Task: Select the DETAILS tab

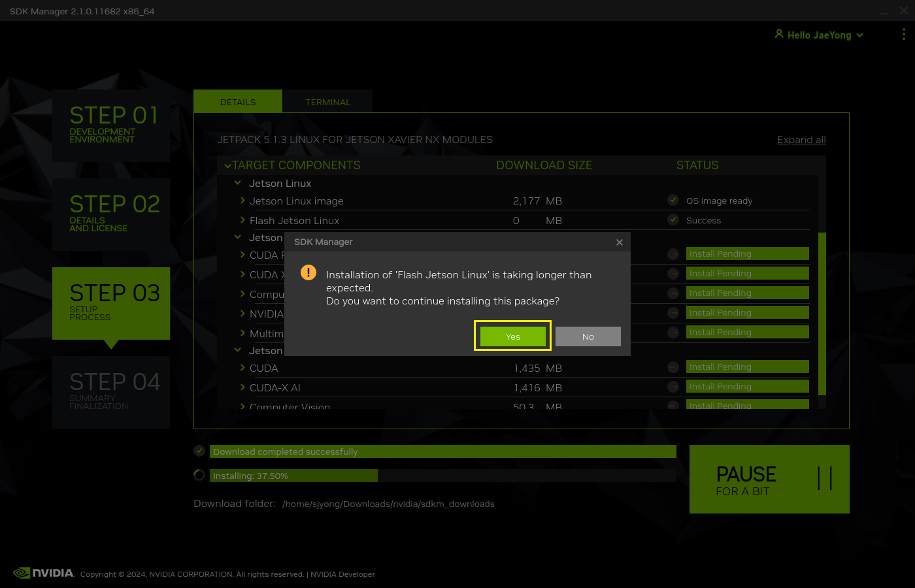Action: pos(238,102)
